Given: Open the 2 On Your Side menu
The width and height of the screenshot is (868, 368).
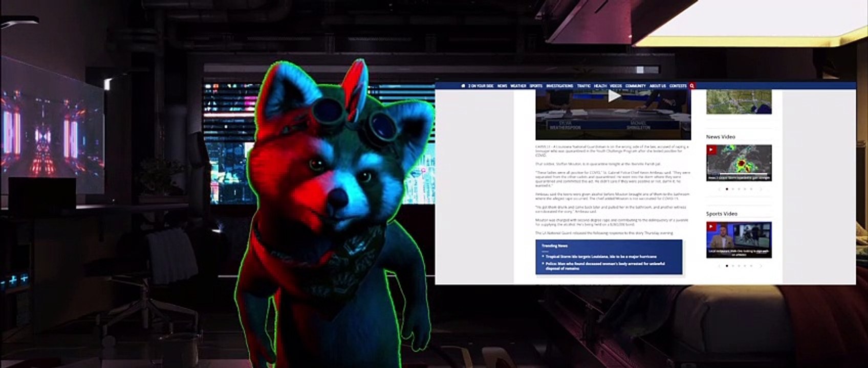Looking at the screenshot, I should coord(481,86).
